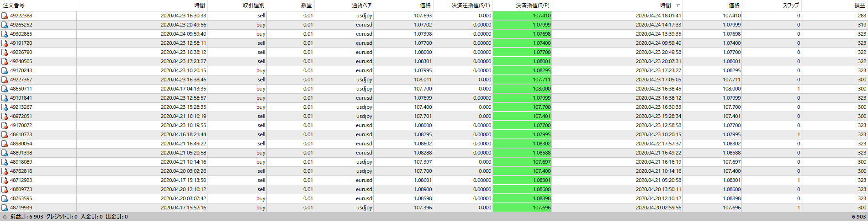This screenshot has height=224, width=868.
Task: Click the open price 1.07398
Action: (x=423, y=34)
